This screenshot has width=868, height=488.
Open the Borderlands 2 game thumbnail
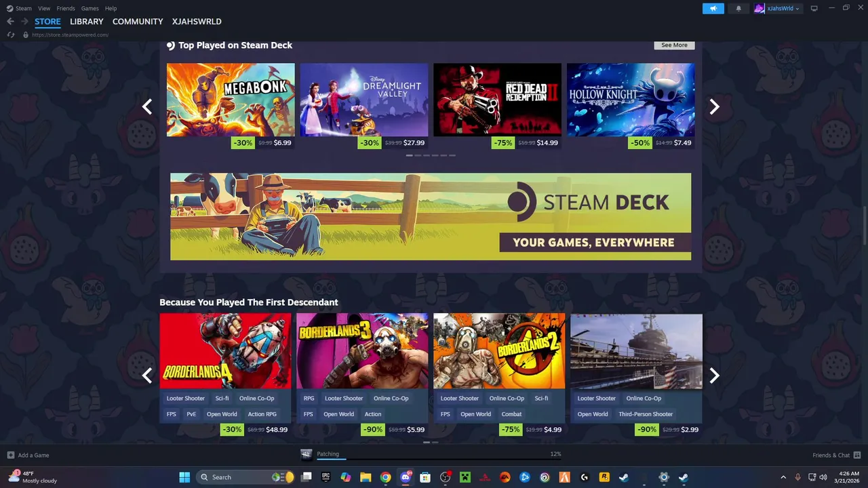499,351
